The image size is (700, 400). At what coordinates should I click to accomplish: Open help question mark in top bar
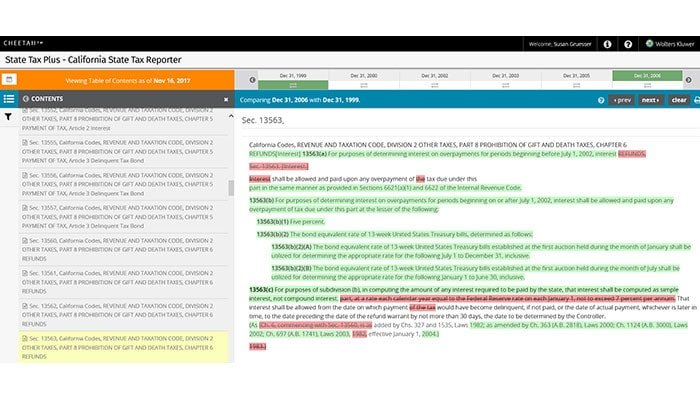coord(627,44)
